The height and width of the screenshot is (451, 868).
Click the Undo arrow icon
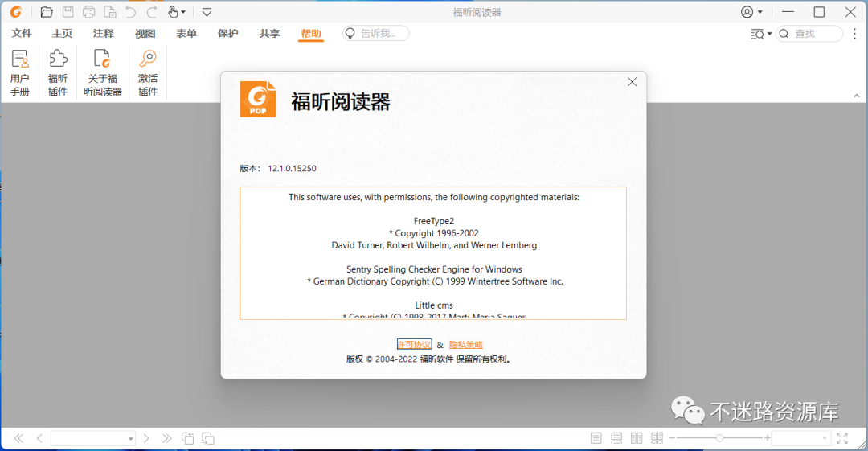tap(131, 11)
